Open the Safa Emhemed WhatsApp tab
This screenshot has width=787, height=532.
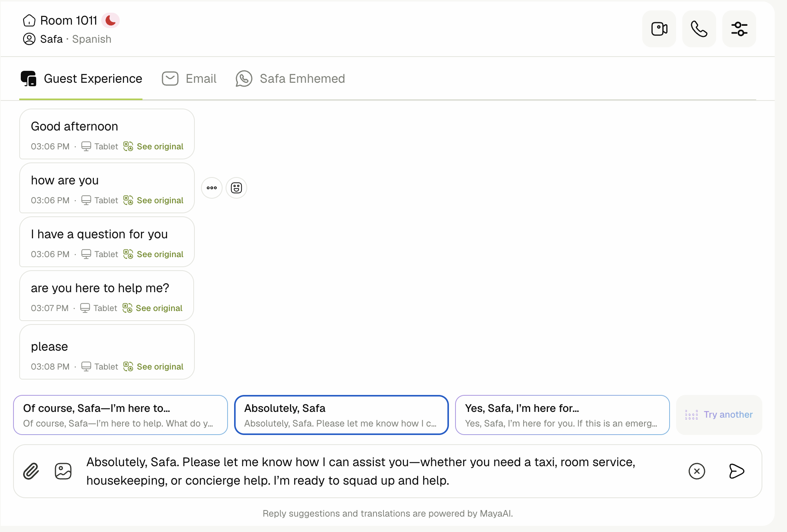coord(290,79)
